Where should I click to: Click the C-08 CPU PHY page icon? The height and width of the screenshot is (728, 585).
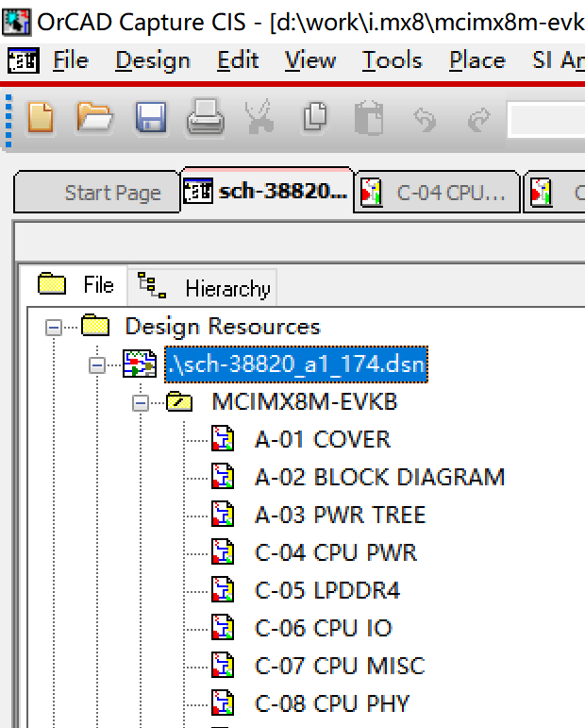[x=223, y=703]
